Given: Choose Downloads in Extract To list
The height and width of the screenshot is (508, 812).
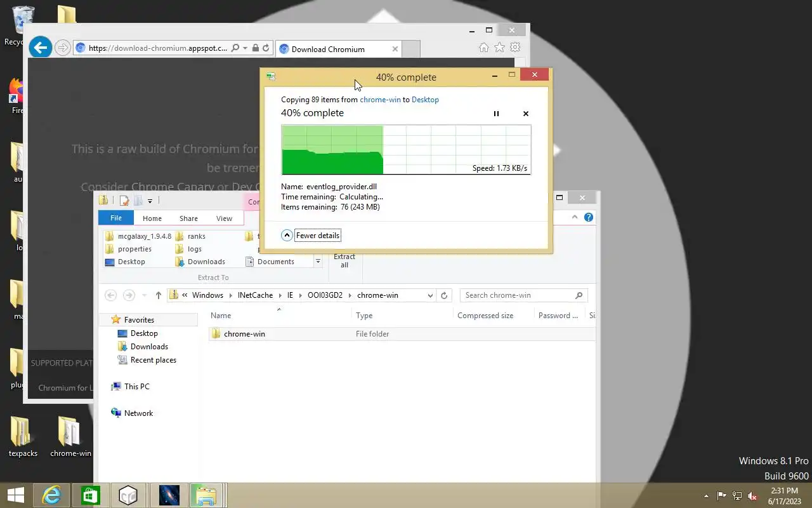Looking at the screenshot, I should pos(200,262).
